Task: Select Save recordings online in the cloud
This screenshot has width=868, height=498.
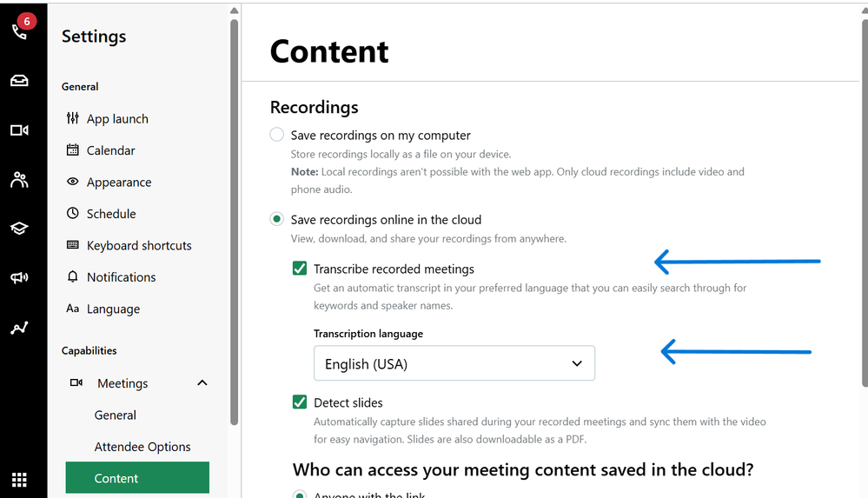Action: coord(276,219)
